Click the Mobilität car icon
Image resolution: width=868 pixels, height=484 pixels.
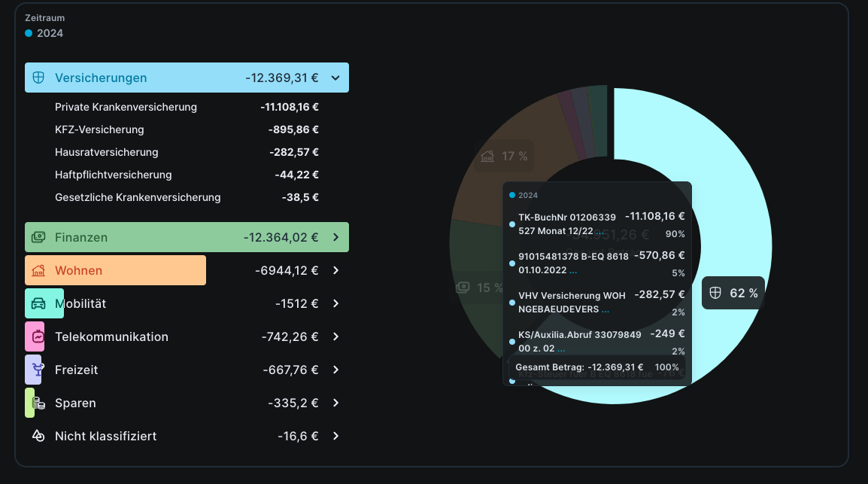pos(39,303)
